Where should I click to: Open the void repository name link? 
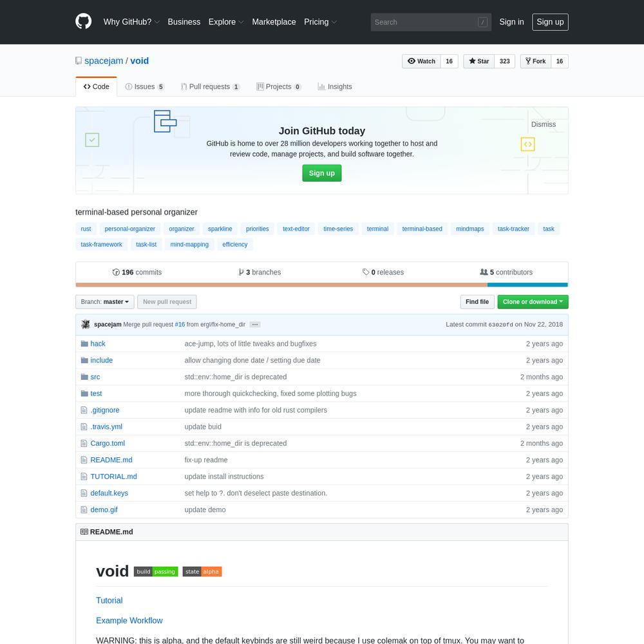click(140, 61)
